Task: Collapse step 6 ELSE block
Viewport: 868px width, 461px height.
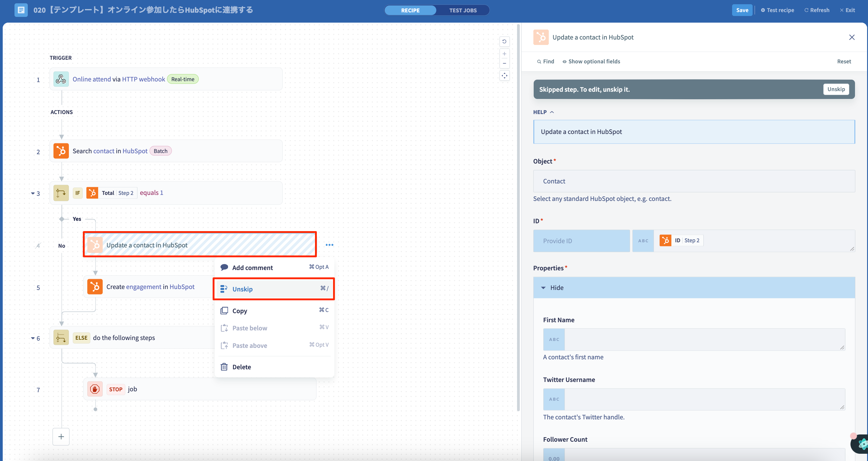Action: (x=33, y=338)
